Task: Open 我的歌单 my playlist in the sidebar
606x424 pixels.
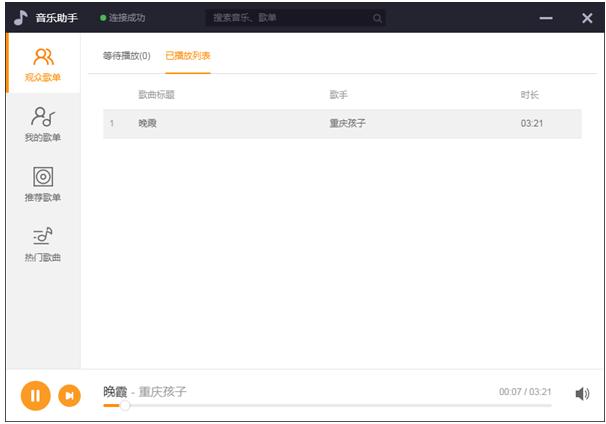Action: tap(43, 124)
